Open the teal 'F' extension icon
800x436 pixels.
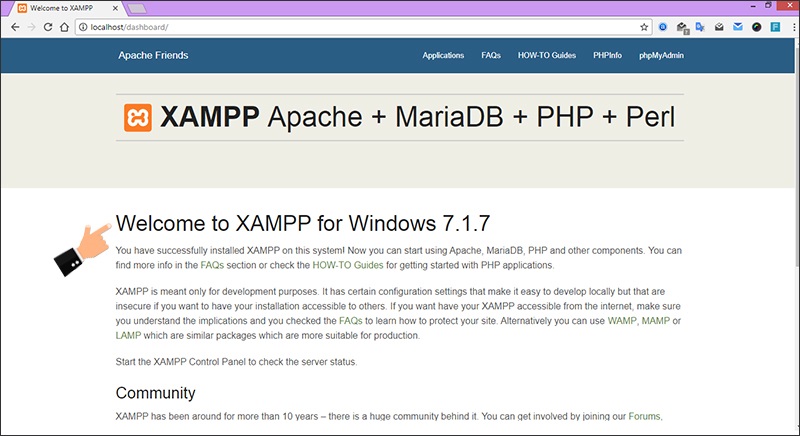coord(776,27)
